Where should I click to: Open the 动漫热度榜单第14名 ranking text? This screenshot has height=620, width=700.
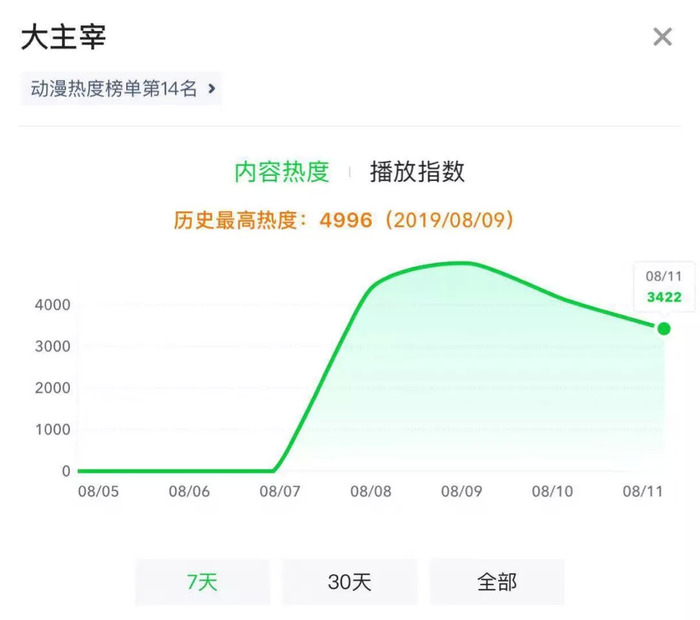113,89
